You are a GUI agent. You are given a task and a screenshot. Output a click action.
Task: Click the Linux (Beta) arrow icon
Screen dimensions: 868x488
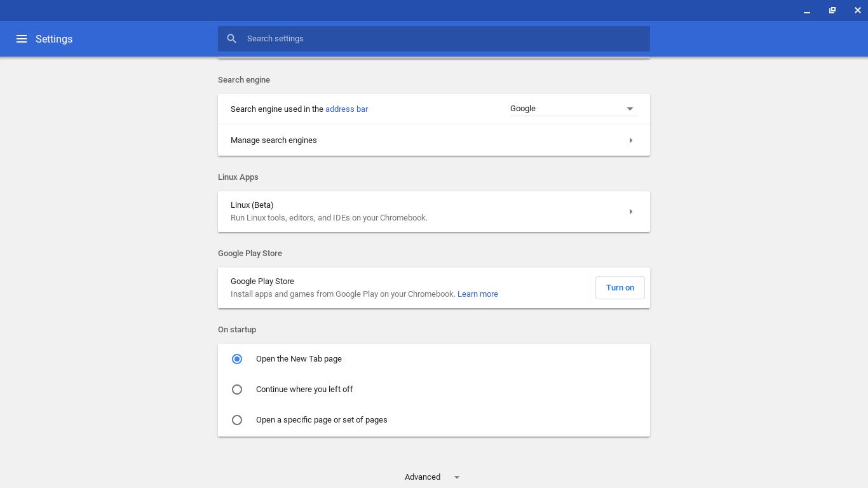tap(630, 212)
